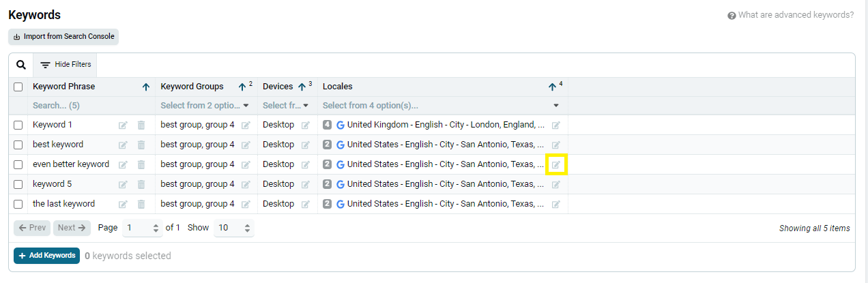The image size is (868, 283).
Task: Select the last keyword checkbox
Action: point(18,204)
